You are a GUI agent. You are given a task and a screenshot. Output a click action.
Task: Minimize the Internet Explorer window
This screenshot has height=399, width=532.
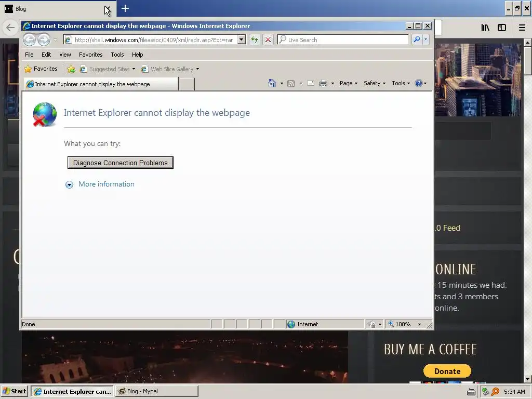[409, 26]
